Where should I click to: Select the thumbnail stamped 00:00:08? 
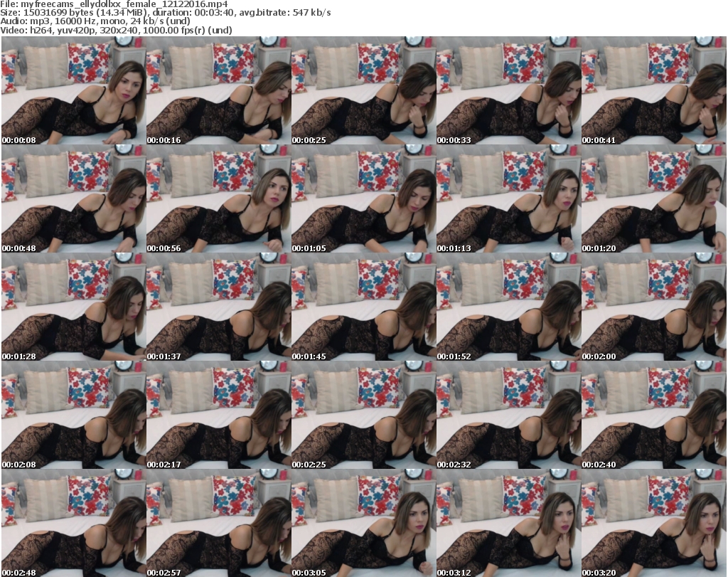pyautogui.click(x=74, y=90)
